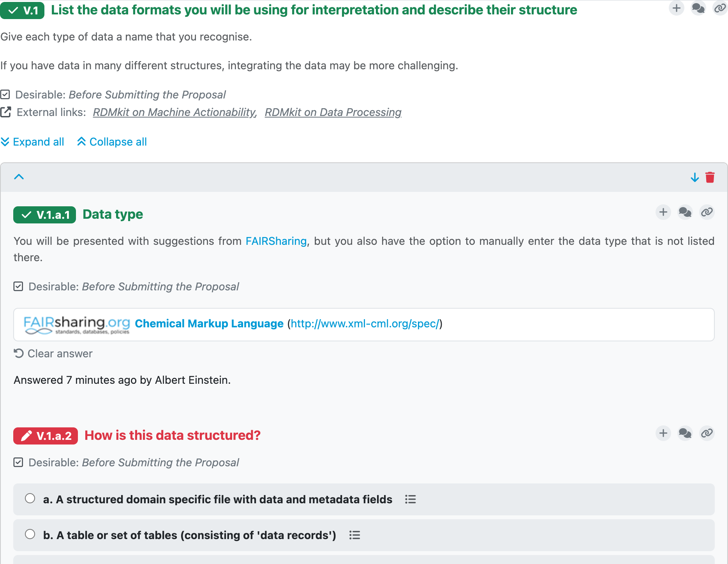
Task: Click the V.1 question title text
Action: [x=314, y=10]
